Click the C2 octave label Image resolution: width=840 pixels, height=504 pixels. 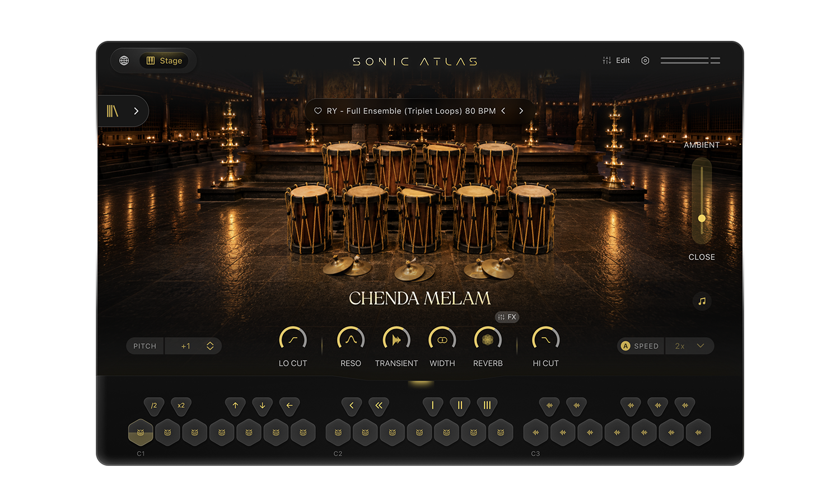click(x=338, y=454)
